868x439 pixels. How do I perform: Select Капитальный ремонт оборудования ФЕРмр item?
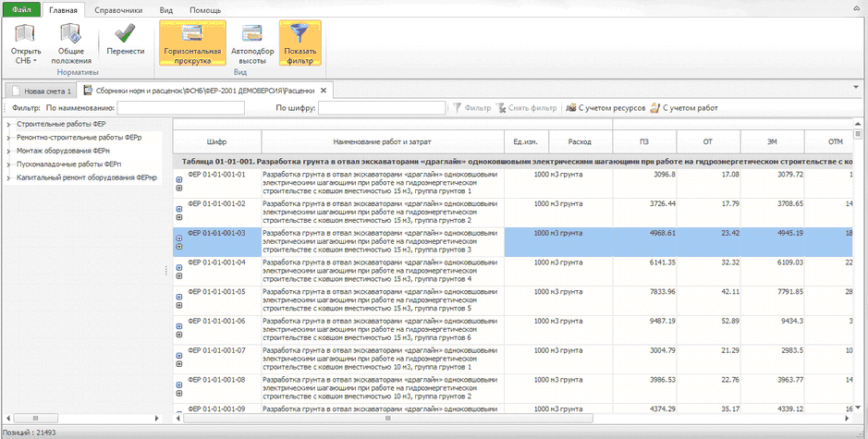click(86, 177)
